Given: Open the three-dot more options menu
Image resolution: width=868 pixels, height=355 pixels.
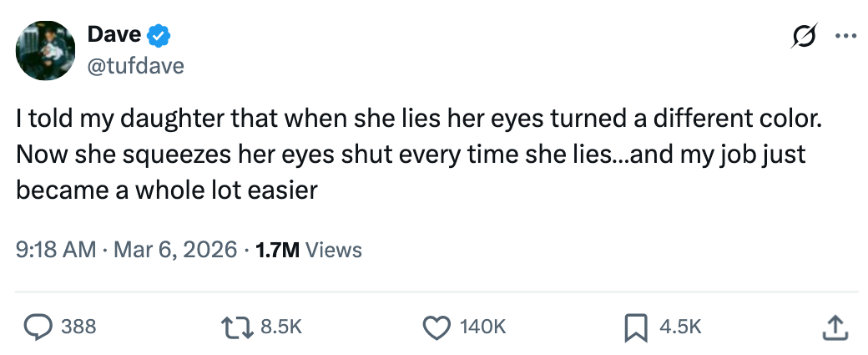Looking at the screenshot, I should pyautogui.click(x=845, y=36).
